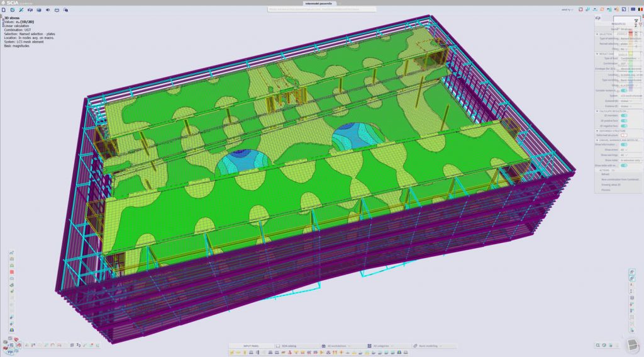Viewport: 644px width, 357px height.
Task: Click the Refresh action in Results panel
Action: [605, 174]
